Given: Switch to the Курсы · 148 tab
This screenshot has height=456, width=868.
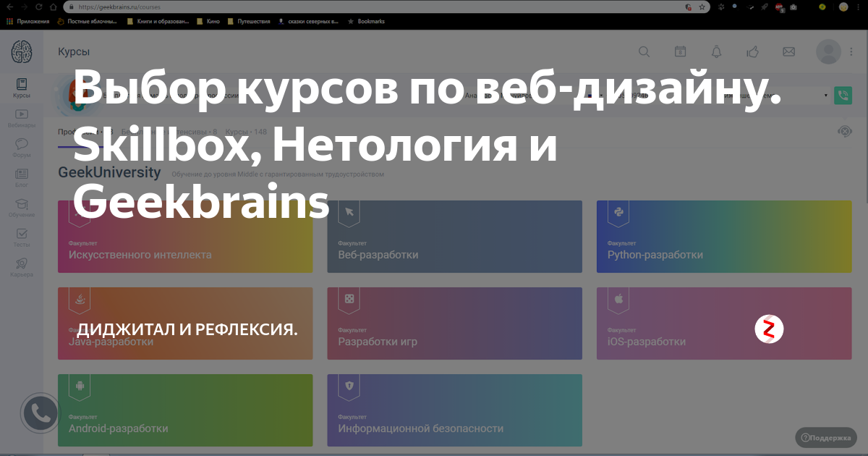Looking at the screenshot, I should (246, 132).
